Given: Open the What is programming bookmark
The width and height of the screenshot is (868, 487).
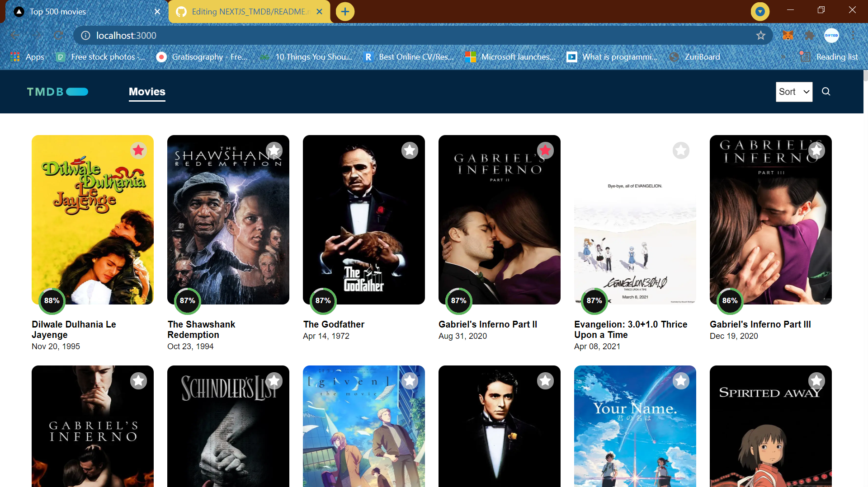Looking at the screenshot, I should [x=612, y=57].
